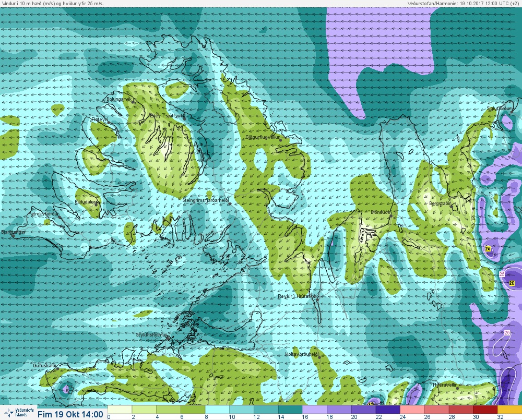Pick the 2–4 m/s legend swatch
The image size is (522, 420).
pos(144,410)
